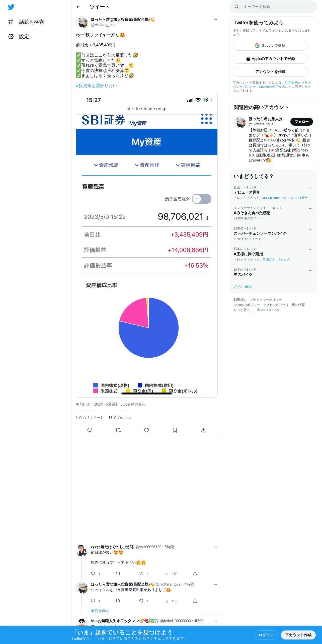Viewport: 322px width, 644px height.
Task: Register with the Google button
Action: (x=270, y=46)
